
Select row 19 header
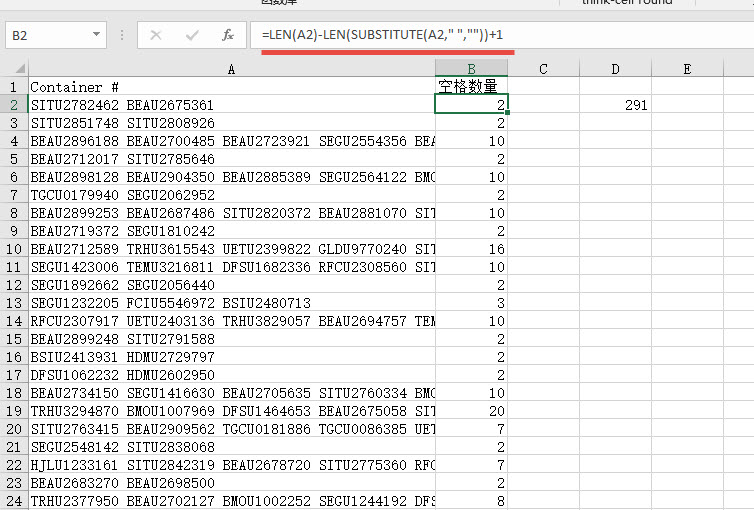click(x=14, y=411)
